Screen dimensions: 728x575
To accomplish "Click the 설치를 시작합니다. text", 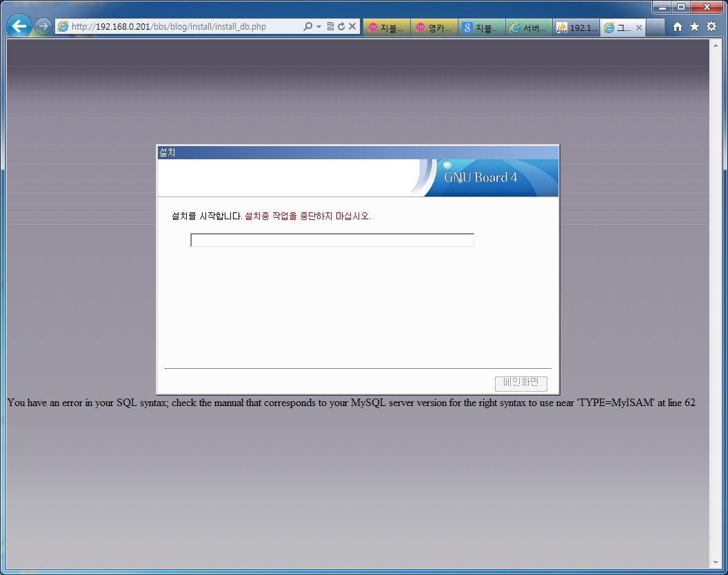I will point(207,216).
